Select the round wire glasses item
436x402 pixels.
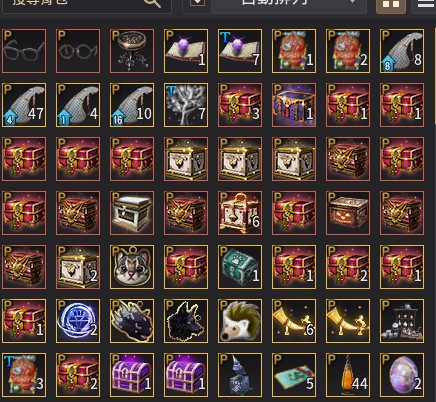78,51
